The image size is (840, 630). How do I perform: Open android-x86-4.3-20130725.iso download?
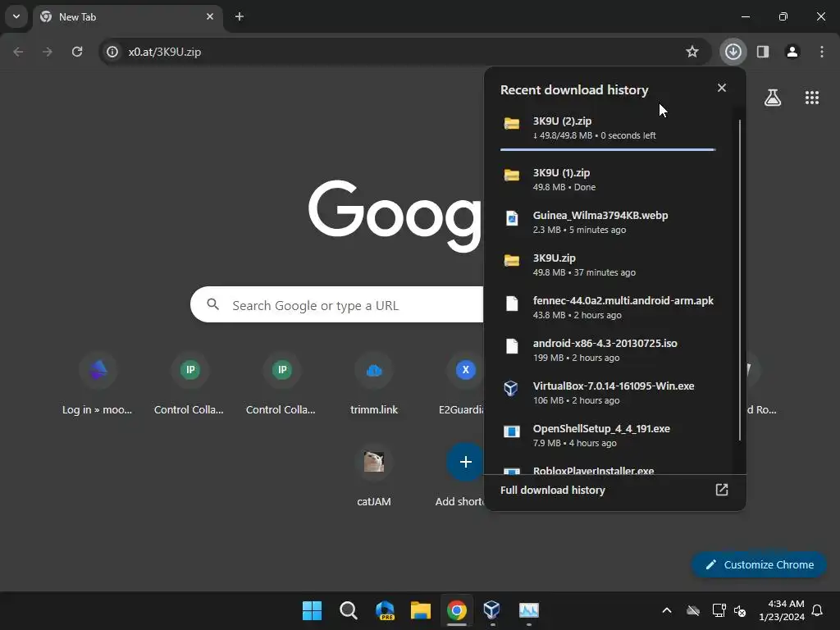[608, 349]
